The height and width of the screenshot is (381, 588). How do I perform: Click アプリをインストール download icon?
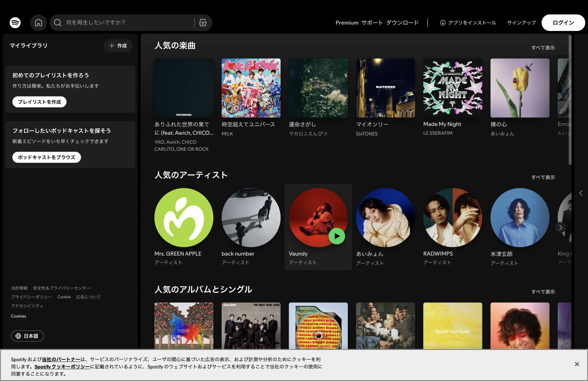coord(443,23)
